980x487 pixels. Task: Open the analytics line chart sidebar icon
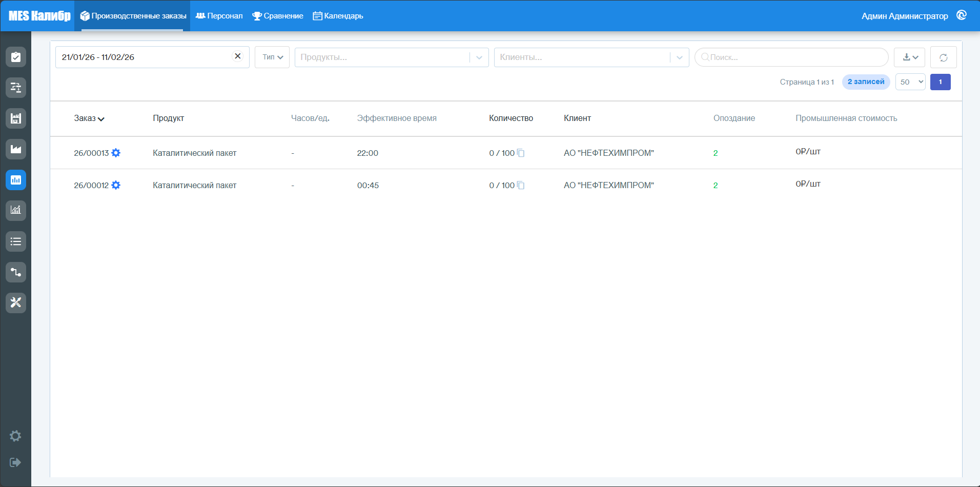16,210
